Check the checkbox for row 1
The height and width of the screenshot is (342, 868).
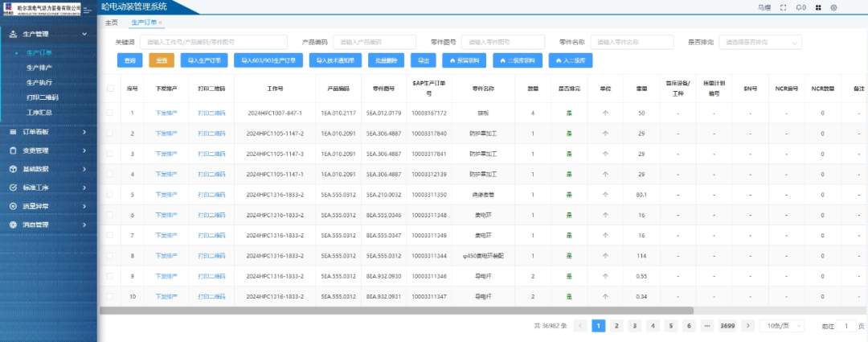coord(110,113)
